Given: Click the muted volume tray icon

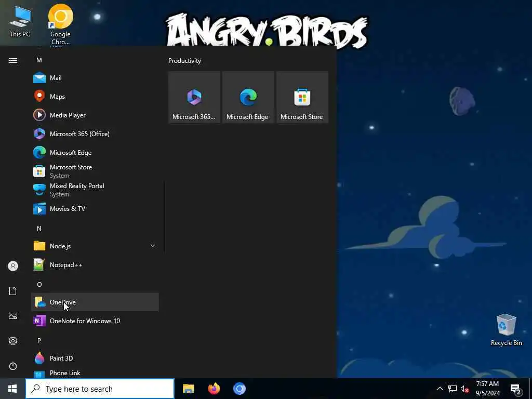Looking at the screenshot, I should click(x=464, y=389).
